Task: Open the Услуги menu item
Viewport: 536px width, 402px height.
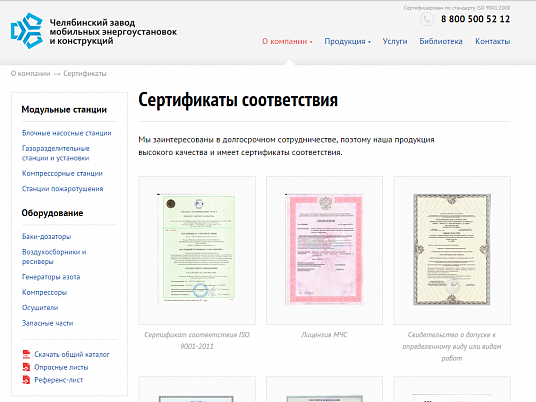Action: click(x=395, y=41)
